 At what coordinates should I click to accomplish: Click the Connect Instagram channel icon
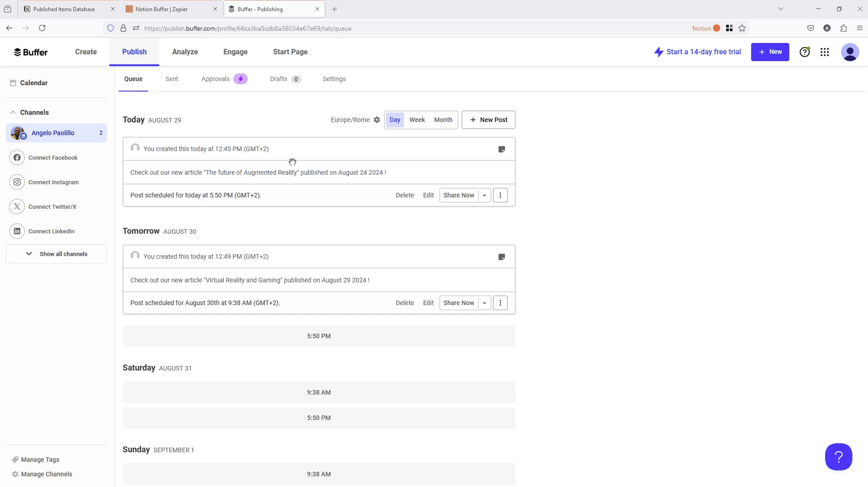(x=17, y=182)
